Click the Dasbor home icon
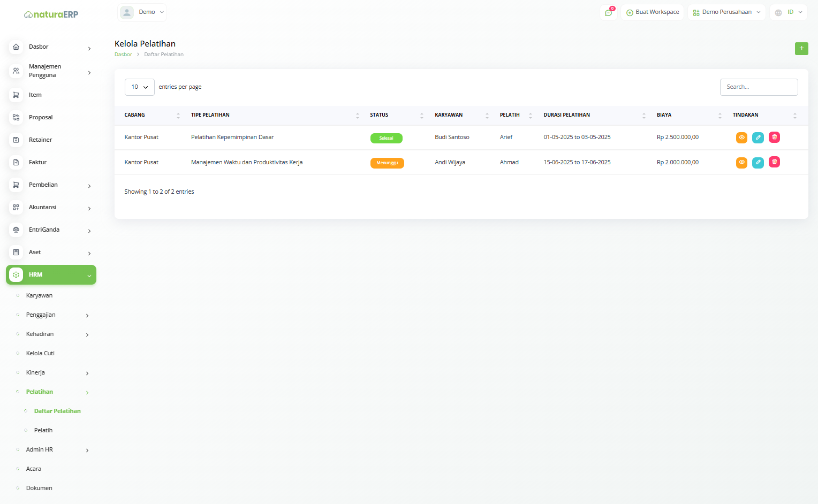818x504 pixels. (16, 47)
